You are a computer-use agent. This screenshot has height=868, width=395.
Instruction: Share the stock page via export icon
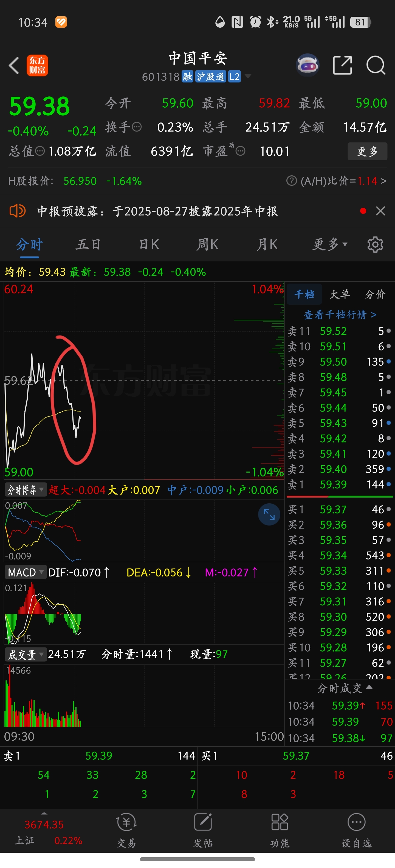[x=342, y=65]
